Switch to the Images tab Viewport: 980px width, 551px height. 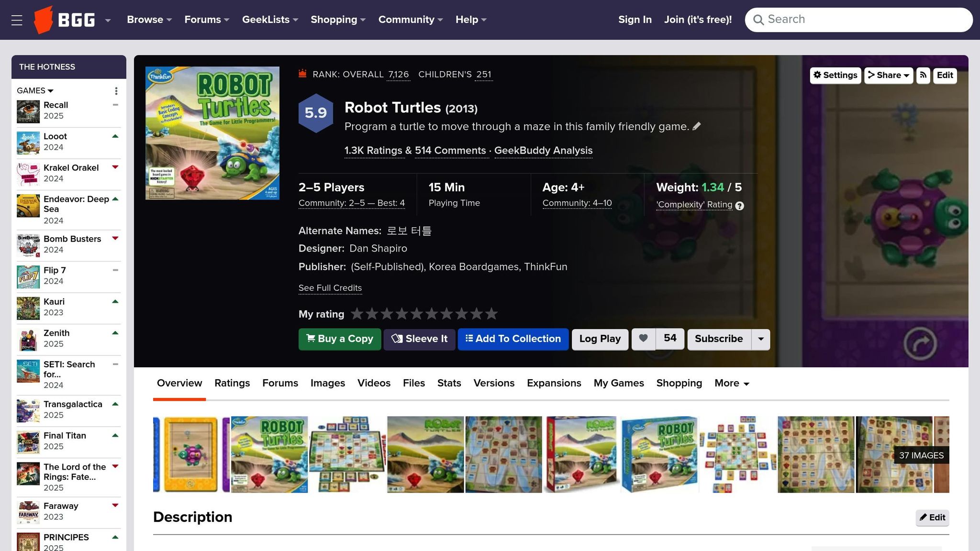pos(328,383)
